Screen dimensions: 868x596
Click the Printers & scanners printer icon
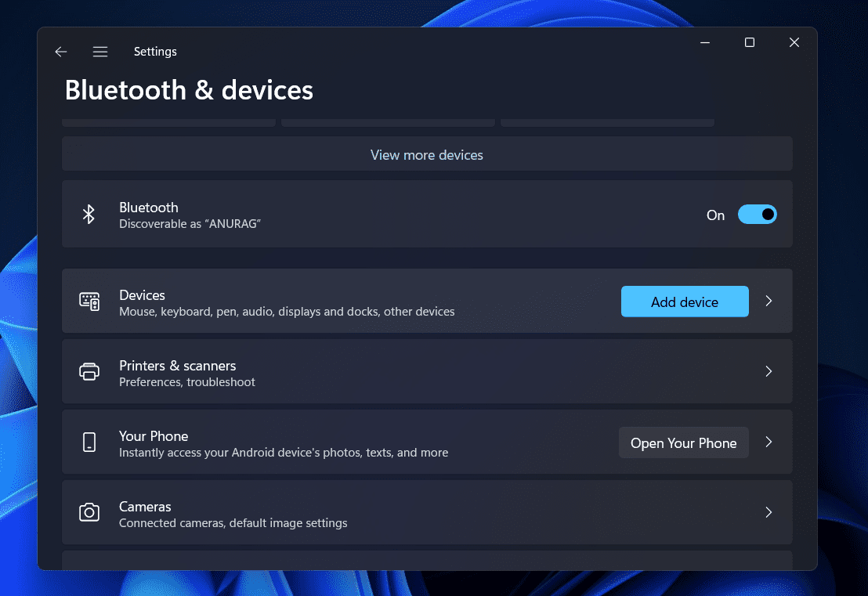pyautogui.click(x=89, y=372)
